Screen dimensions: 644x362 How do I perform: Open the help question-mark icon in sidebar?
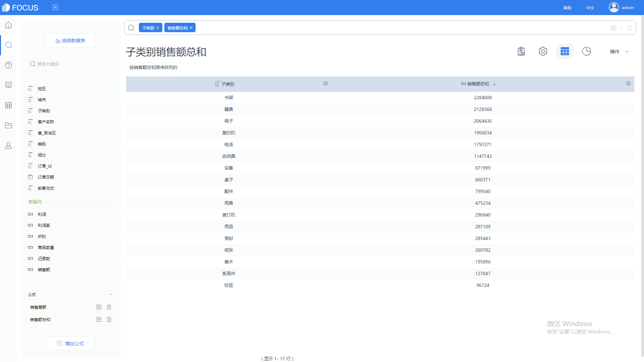pos(8,65)
